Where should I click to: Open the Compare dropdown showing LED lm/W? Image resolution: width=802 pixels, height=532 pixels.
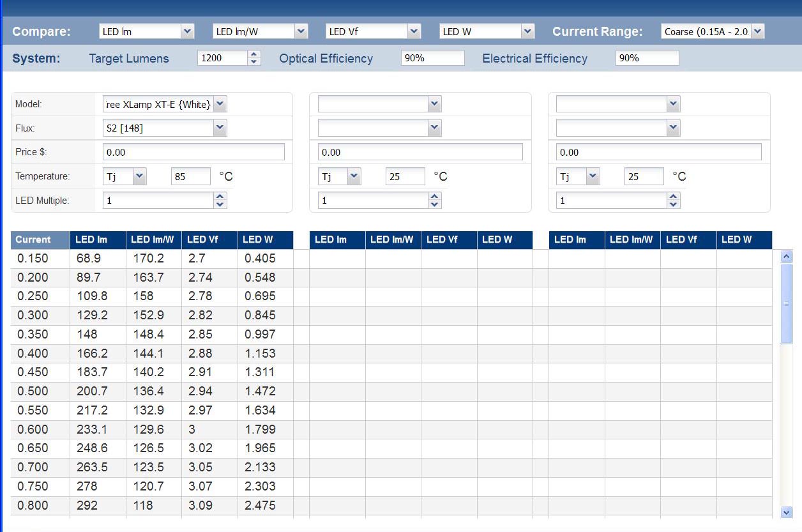(x=301, y=31)
